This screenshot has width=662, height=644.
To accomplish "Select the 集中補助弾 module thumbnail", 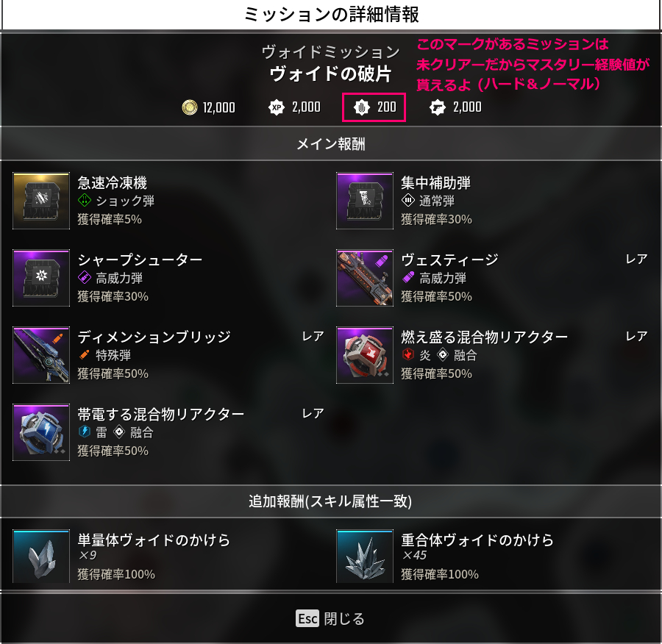I will coord(365,201).
